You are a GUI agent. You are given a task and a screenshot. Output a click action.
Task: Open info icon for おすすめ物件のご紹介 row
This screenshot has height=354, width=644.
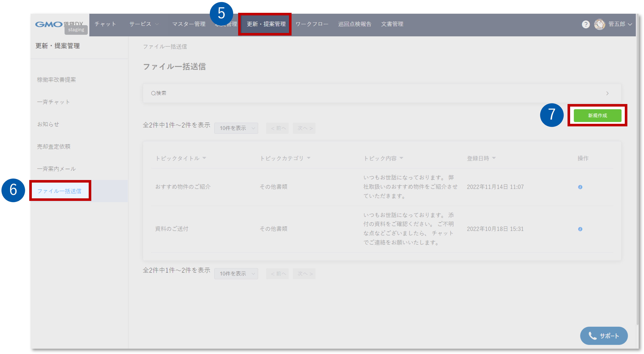pos(580,187)
